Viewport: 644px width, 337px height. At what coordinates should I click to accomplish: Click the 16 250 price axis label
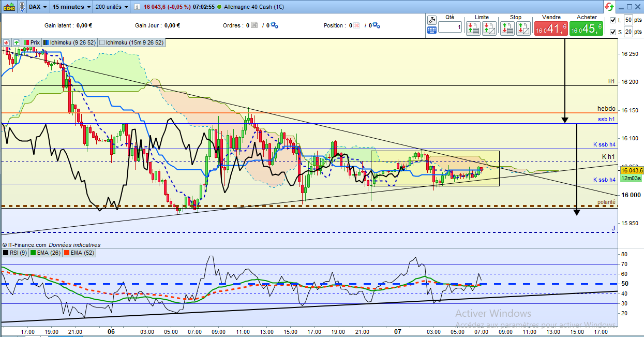point(630,54)
